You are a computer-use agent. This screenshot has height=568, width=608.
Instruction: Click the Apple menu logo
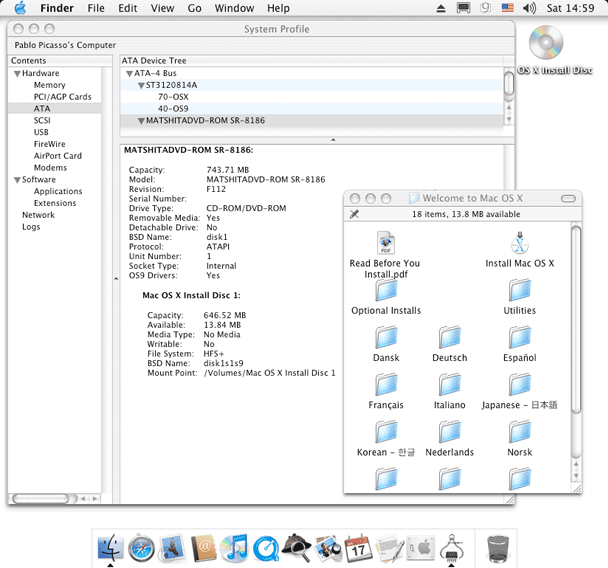pos(20,8)
